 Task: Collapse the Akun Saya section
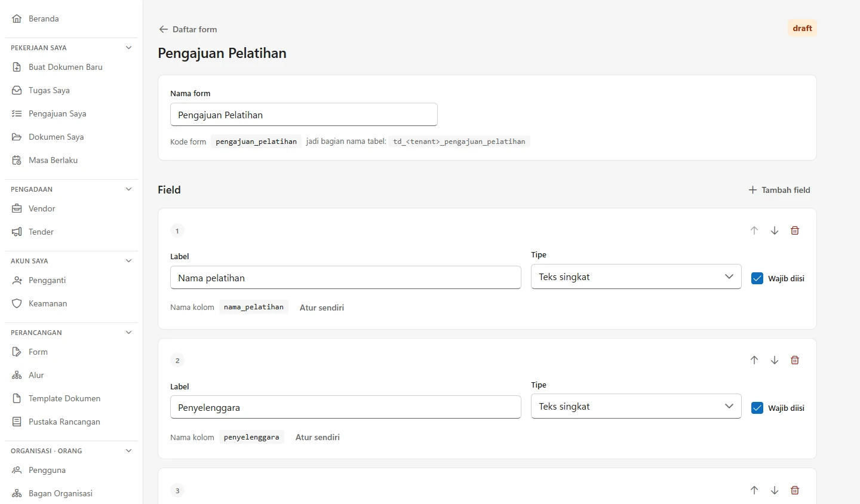[x=128, y=261]
